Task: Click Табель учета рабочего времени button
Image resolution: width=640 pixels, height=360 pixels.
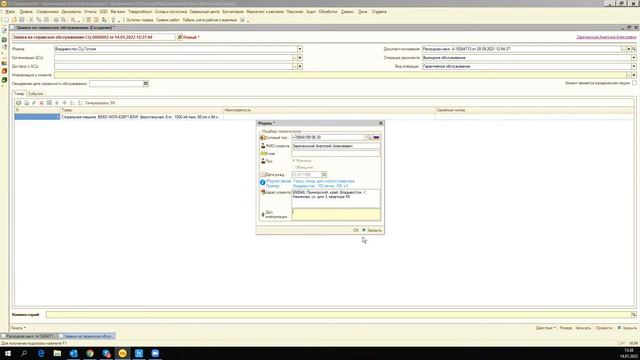Action: tap(210, 20)
